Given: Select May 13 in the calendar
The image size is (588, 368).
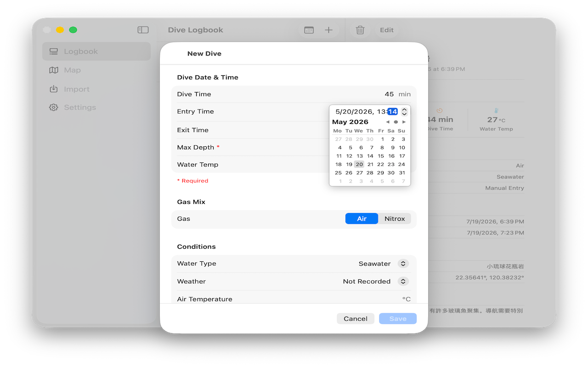Looking at the screenshot, I should (360, 156).
